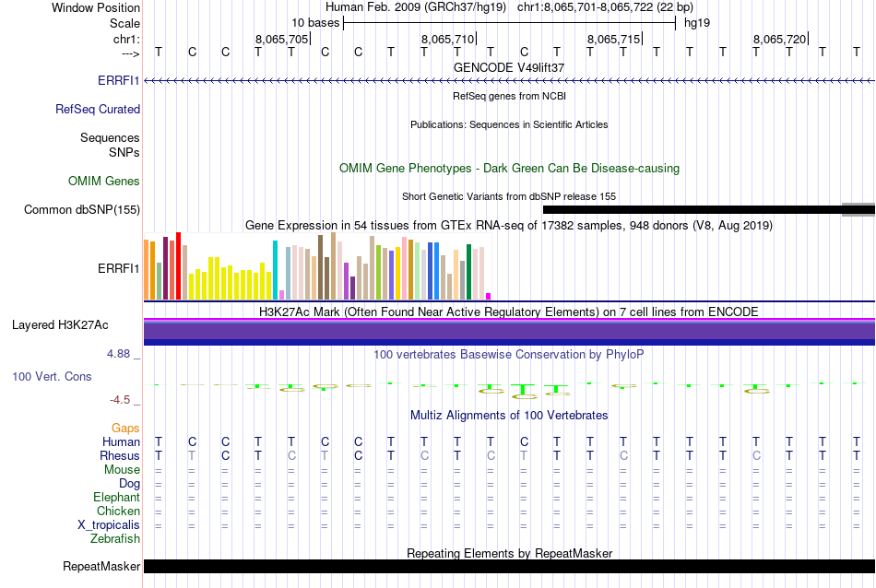Click the H3K27Ac Mark track title
This screenshot has width=876, height=588.
tap(509, 312)
